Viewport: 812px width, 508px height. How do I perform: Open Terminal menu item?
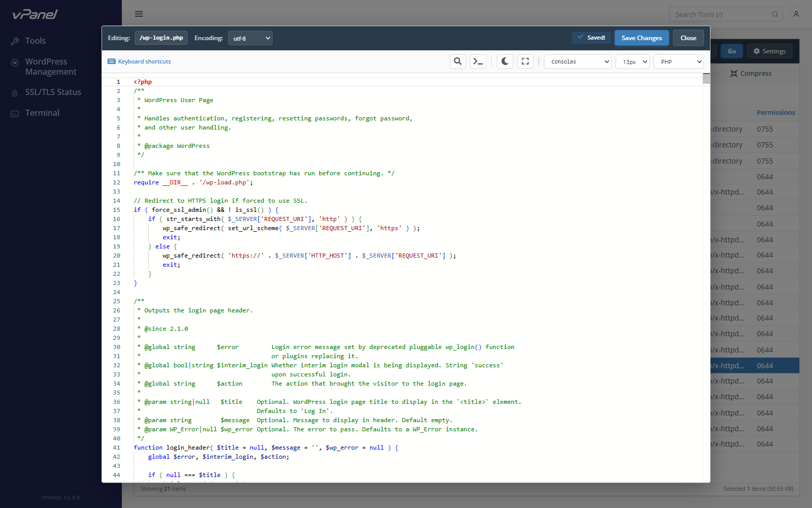point(42,113)
